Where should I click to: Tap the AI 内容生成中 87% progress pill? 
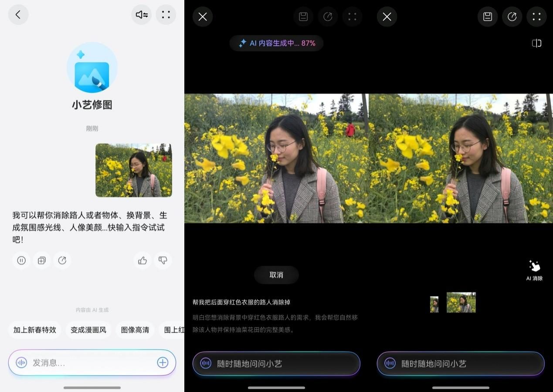point(276,43)
